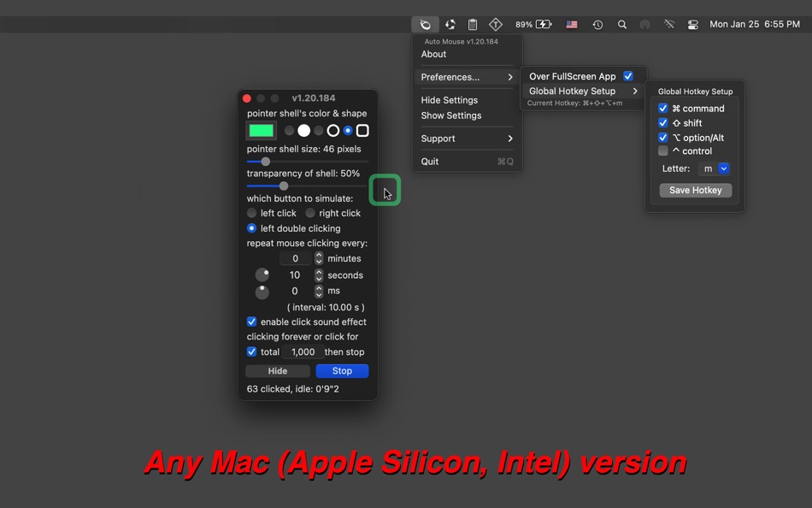Image resolution: width=812 pixels, height=508 pixels.
Task: Click the diamond T menu bar icon
Action: 496,24
